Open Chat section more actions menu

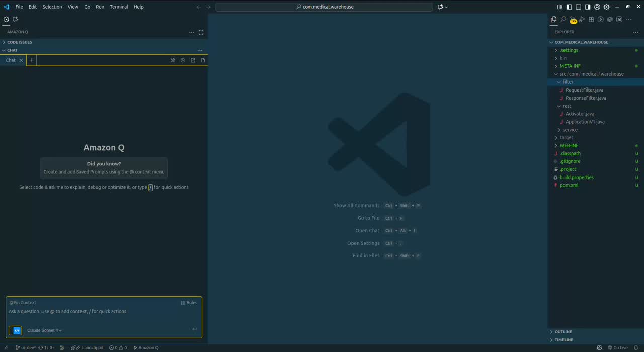point(200,50)
